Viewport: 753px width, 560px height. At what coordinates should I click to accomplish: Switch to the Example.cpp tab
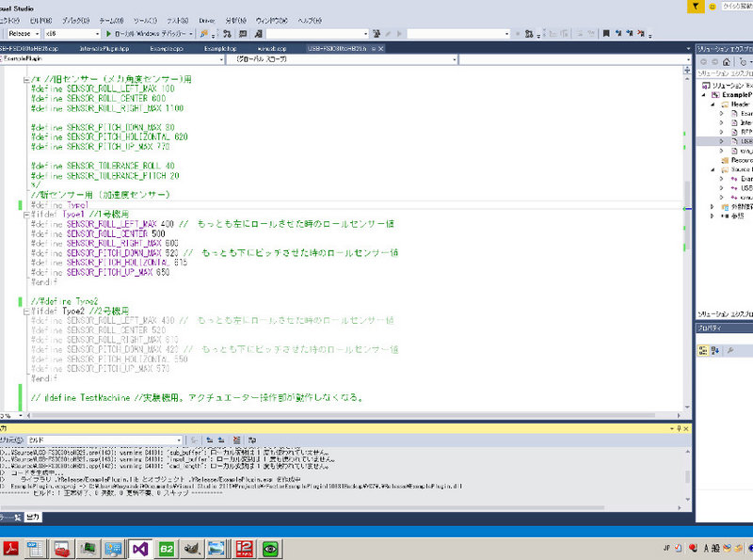(167, 49)
